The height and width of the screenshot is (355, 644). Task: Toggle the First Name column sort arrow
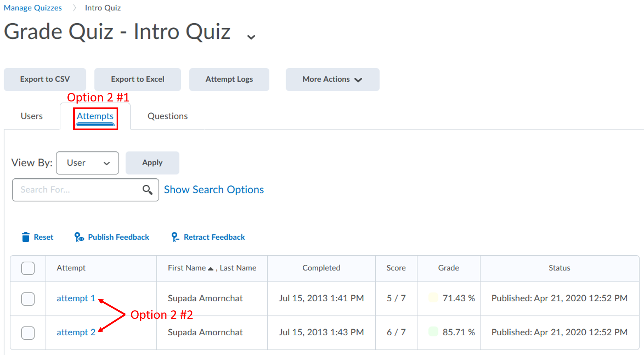pos(211,267)
